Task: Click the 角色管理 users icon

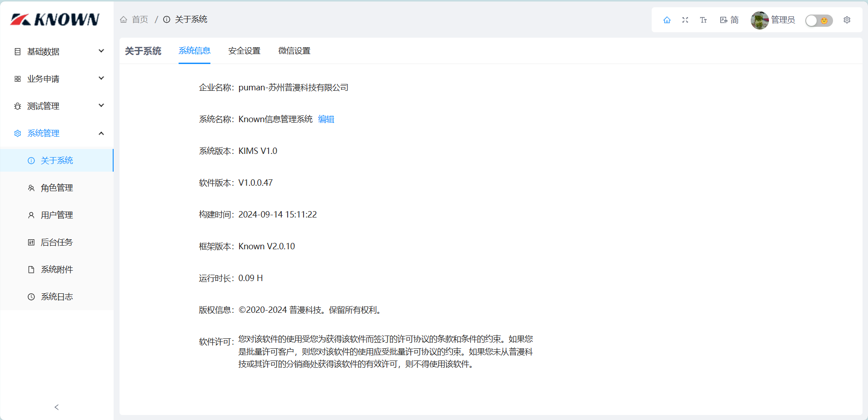Action: pyautogui.click(x=31, y=188)
